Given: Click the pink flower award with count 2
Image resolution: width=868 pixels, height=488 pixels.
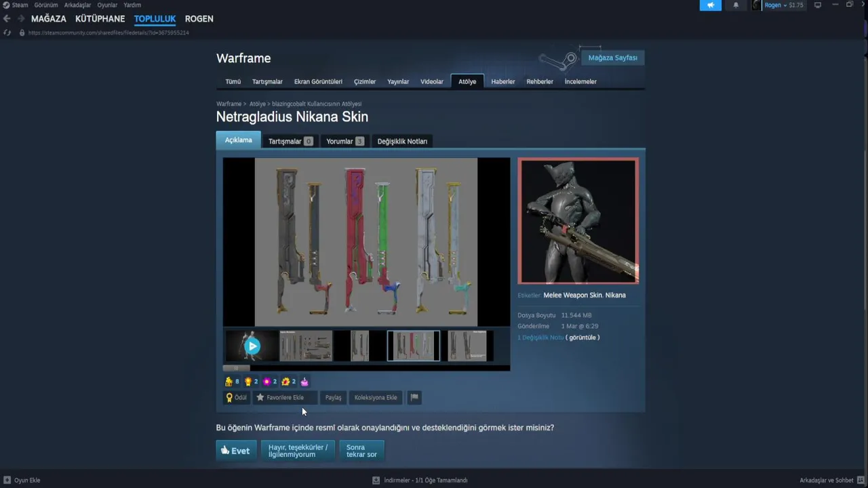Looking at the screenshot, I should (x=267, y=382).
